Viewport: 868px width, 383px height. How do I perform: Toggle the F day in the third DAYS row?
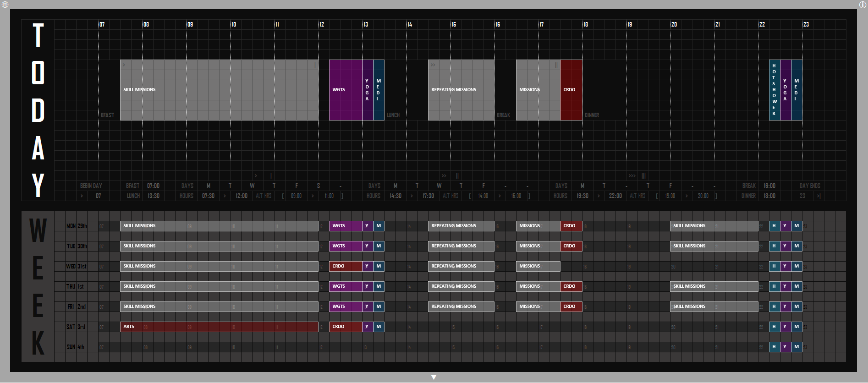click(x=670, y=186)
